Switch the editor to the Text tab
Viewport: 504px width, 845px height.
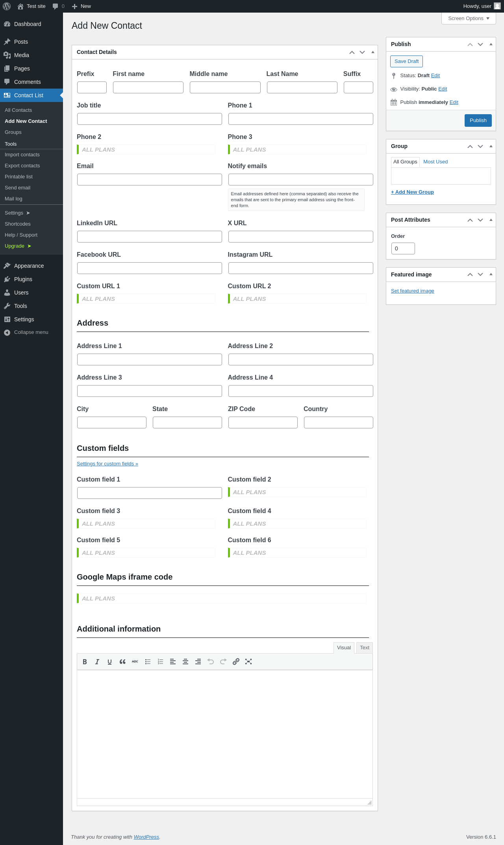pyautogui.click(x=365, y=648)
